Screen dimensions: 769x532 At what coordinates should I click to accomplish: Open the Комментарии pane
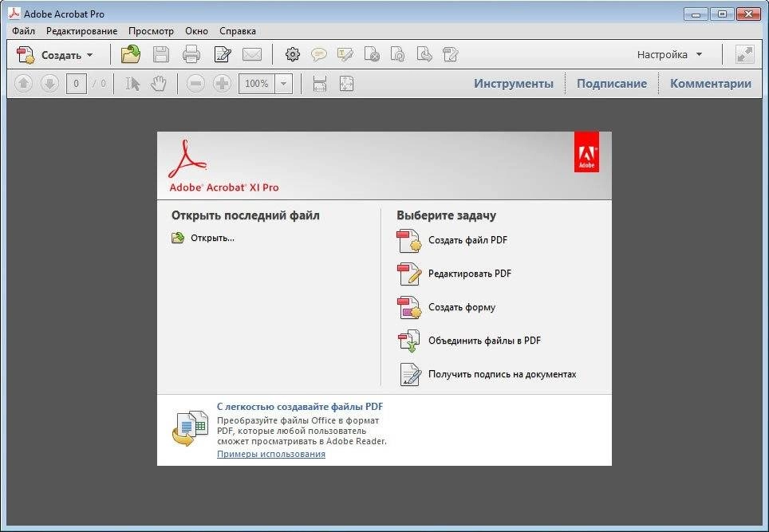pos(711,84)
